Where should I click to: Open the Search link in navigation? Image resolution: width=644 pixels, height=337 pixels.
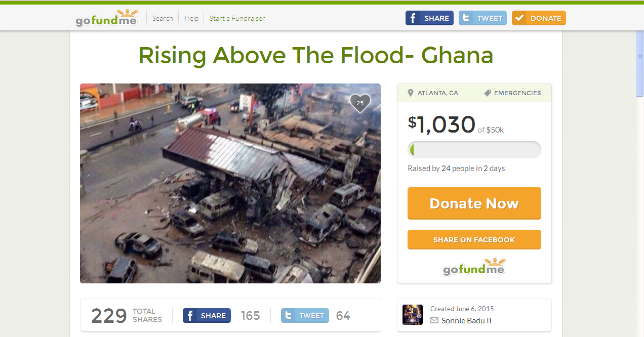pyautogui.click(x=163, y=18)
